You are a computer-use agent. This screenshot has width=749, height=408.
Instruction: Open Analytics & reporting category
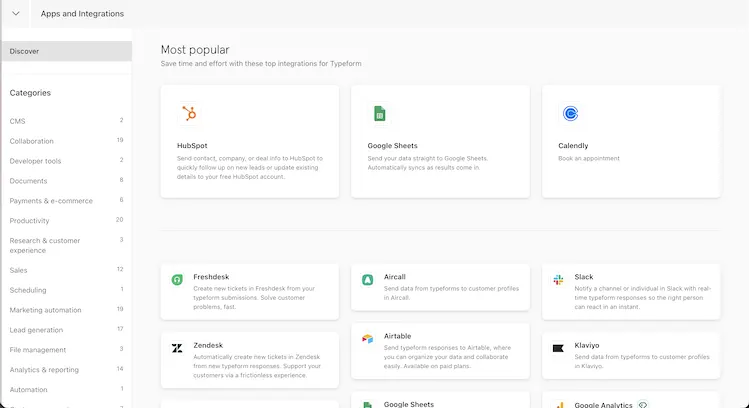click(66, 370)
